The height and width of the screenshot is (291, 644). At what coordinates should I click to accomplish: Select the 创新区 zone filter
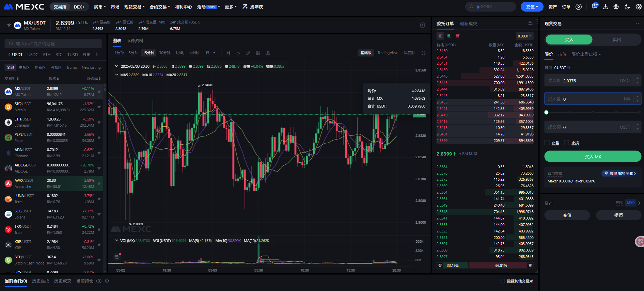click(x=40, y=67)
